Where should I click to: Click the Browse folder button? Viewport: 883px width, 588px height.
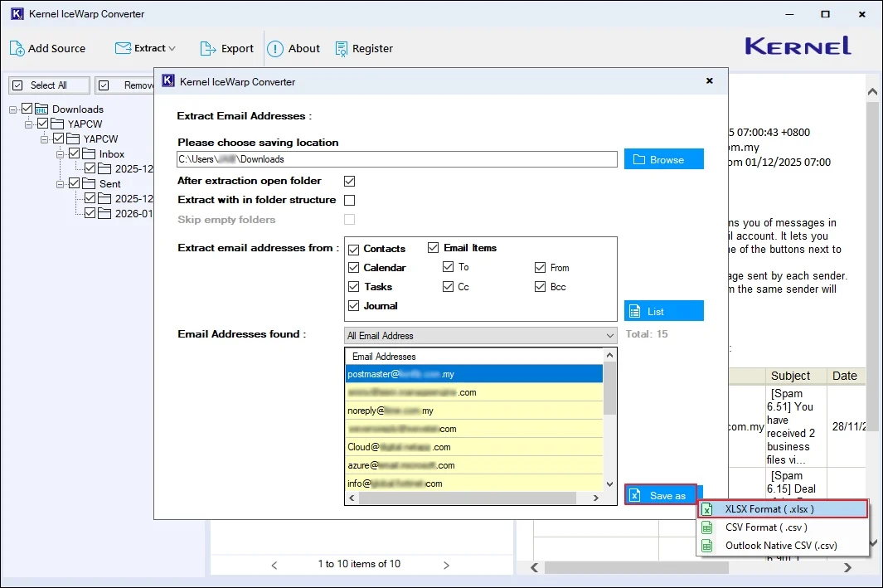(663, 159)
